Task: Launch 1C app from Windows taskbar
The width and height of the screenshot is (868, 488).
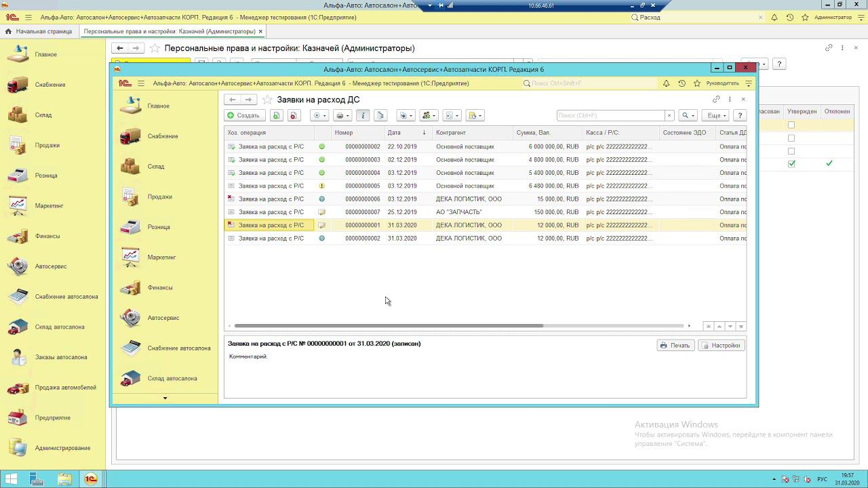Action: (x=90, y=479)
